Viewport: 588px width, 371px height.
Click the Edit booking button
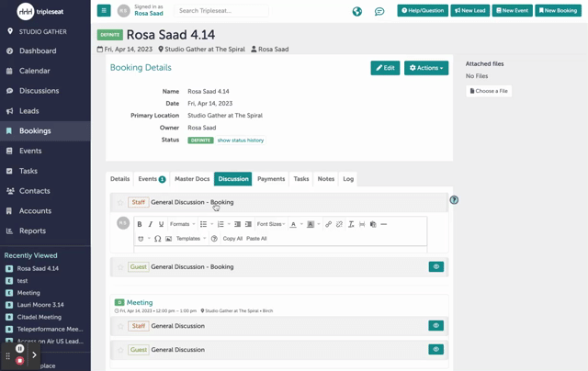(x=385, y=68)
